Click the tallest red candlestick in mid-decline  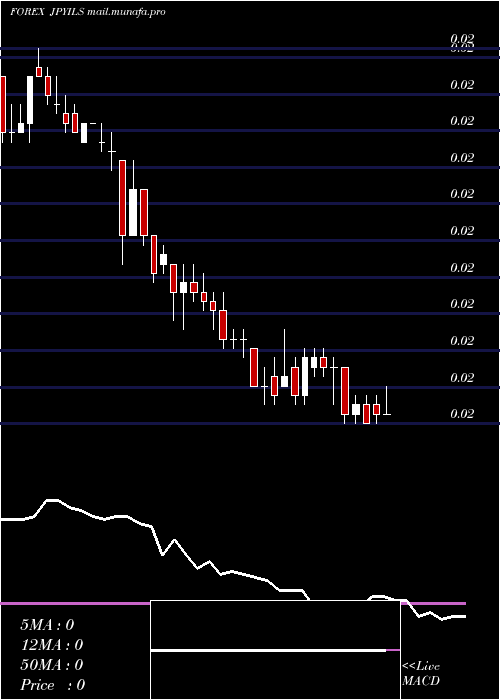pos(122,198)
